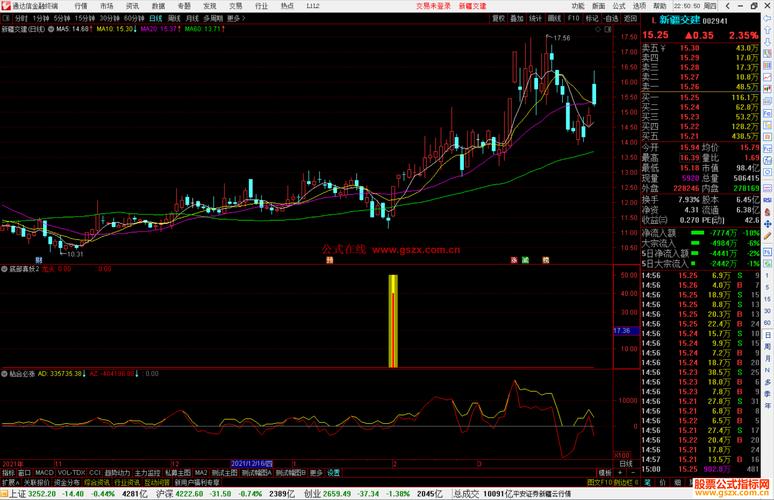
Task: Select the 1分钟 period
Action: point(40,18)
